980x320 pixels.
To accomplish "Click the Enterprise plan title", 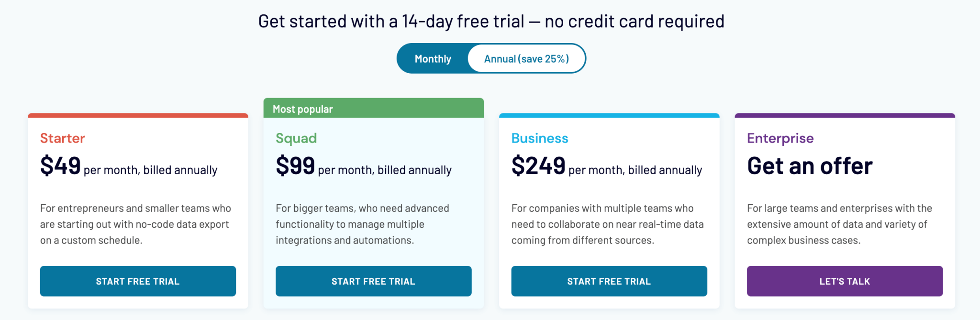I will click(x=780, y=138).
